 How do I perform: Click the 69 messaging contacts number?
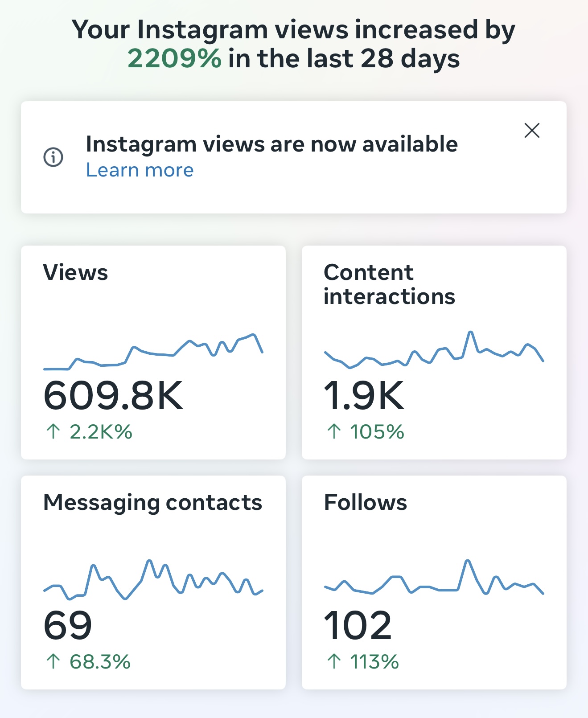(68, 625)
